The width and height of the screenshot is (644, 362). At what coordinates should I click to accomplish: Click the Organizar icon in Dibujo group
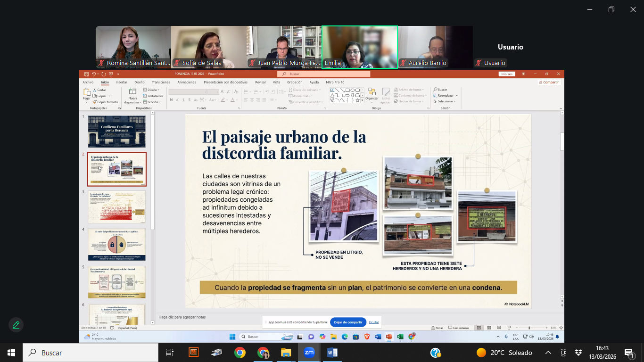point(372,92)
